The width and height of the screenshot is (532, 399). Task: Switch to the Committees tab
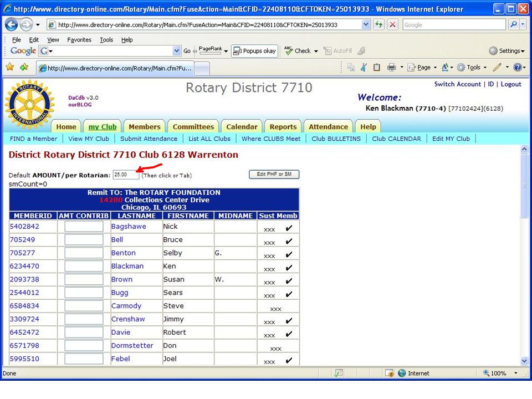pos(193,126)
